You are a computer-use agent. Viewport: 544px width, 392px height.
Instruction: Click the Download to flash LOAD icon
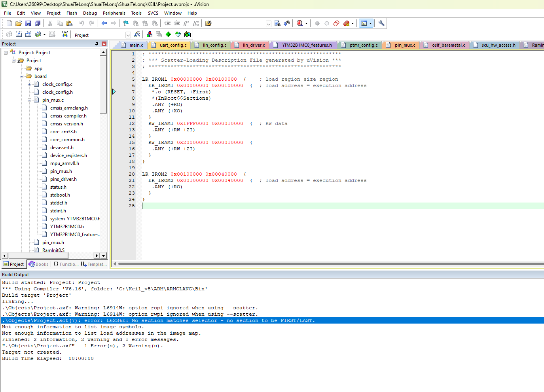coord(65,34)
